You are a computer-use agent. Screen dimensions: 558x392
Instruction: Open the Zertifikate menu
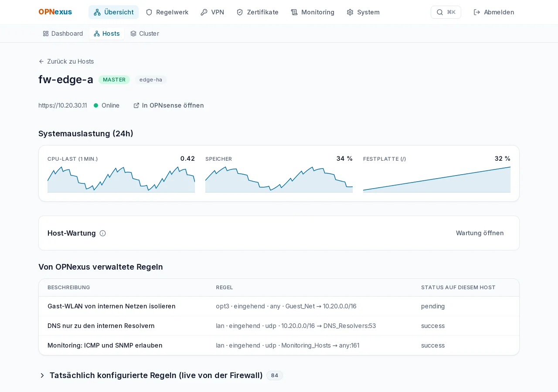click(x=257, y=12)
